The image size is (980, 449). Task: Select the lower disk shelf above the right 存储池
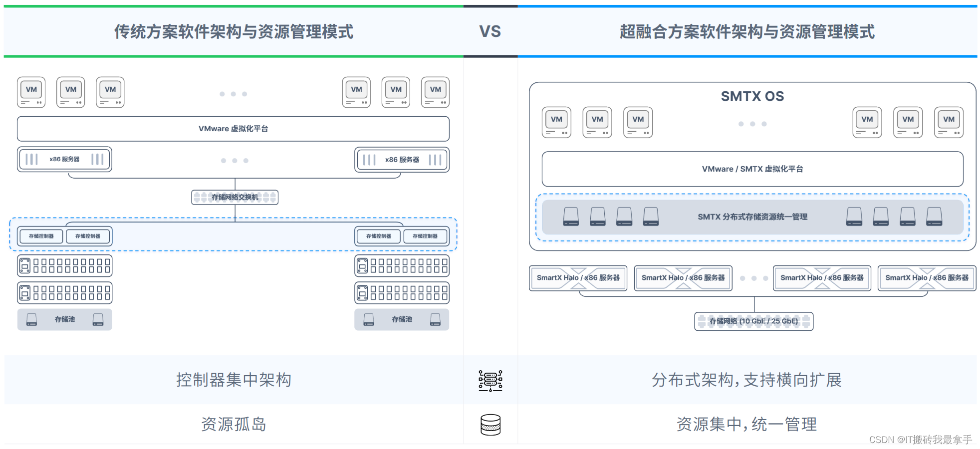pos(402,293)
